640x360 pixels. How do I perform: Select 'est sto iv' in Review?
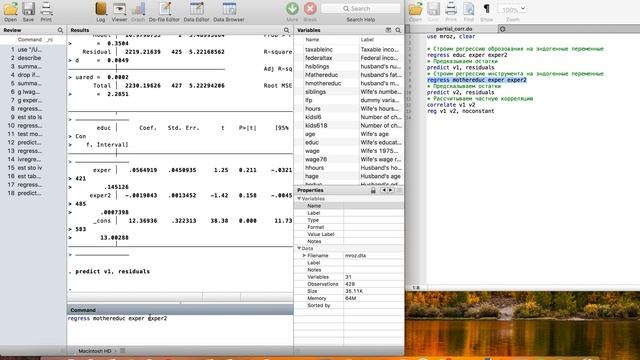(33, 168)
